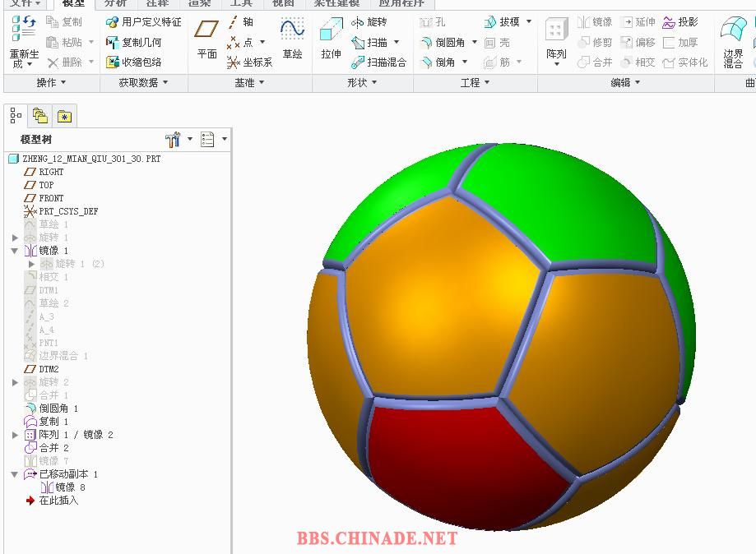756x554 pixels.
Task: Open the model tree settings tool icon
Action: pos(173,140)
